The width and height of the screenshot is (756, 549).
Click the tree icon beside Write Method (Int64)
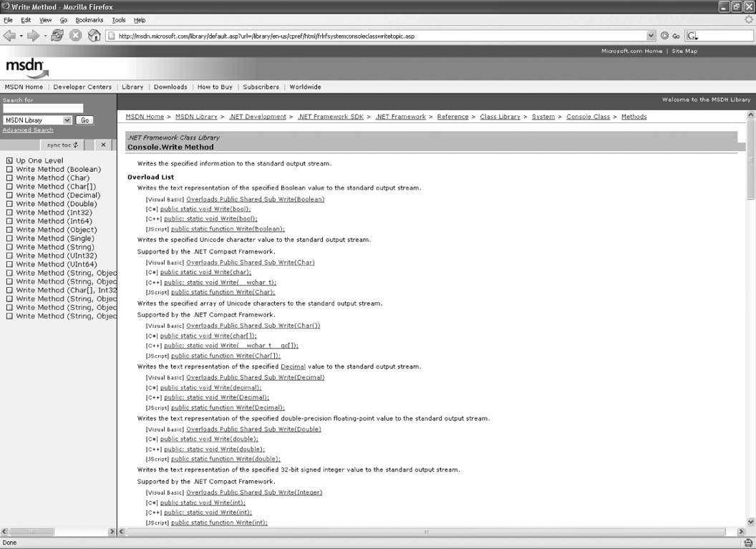[9, 221]
